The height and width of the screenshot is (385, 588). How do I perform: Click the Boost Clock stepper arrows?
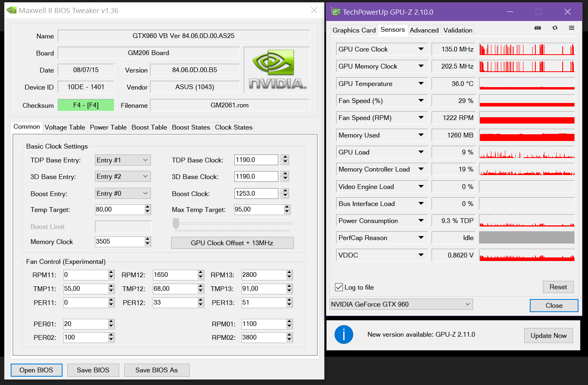pyautogui.click(x=285, y=193)
